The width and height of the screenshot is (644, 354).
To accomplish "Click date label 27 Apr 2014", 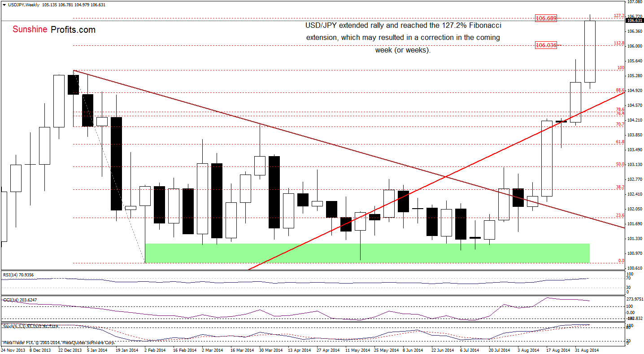I will [x=328, y=350].
